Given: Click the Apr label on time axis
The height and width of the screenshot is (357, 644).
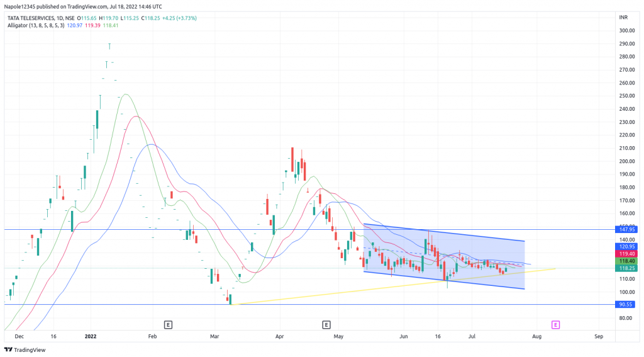Looking at the screenshot, I should click(x=280, y=336).
